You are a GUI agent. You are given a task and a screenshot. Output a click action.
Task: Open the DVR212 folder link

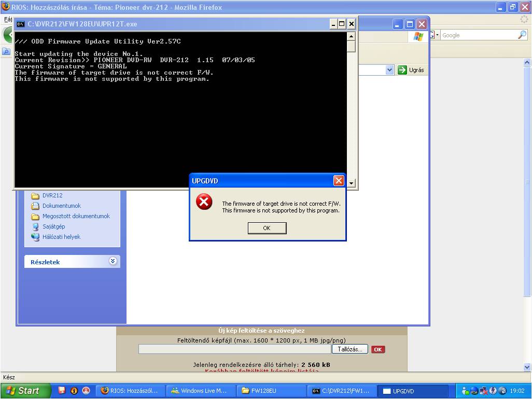click(52, 195)
